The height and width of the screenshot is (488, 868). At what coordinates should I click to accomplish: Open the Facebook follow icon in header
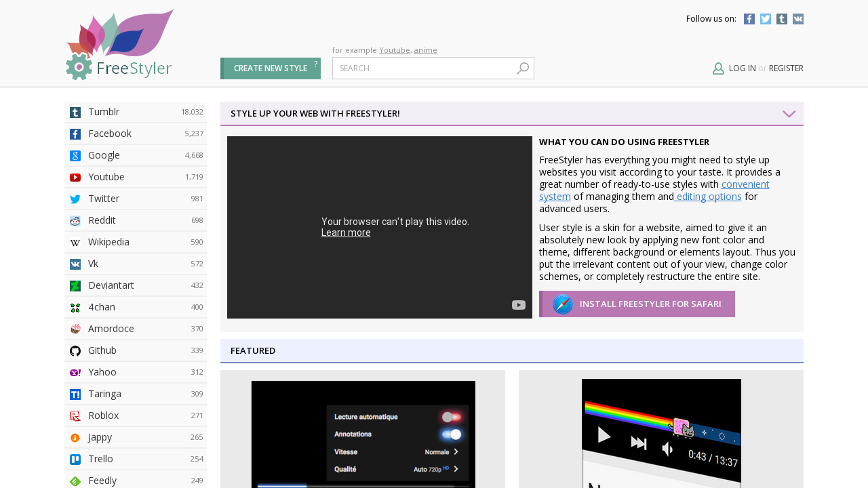coord(749,19)
